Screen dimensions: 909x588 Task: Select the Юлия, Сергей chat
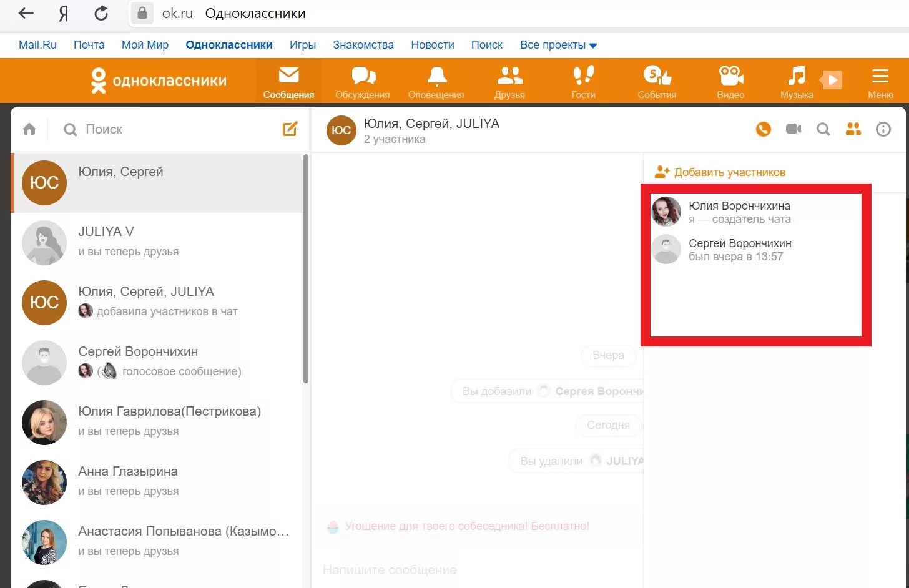pos(157,183)
